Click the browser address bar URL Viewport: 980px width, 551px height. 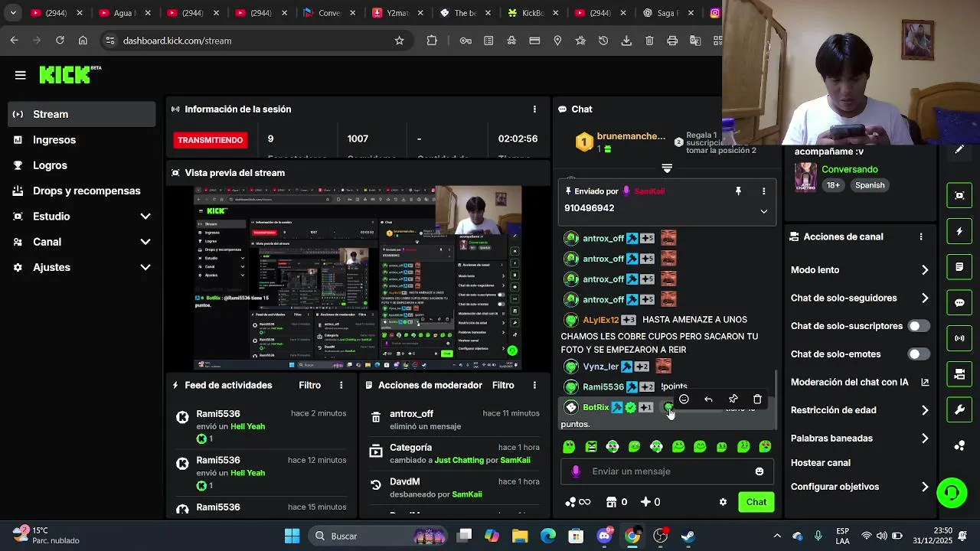coord(177,41)
